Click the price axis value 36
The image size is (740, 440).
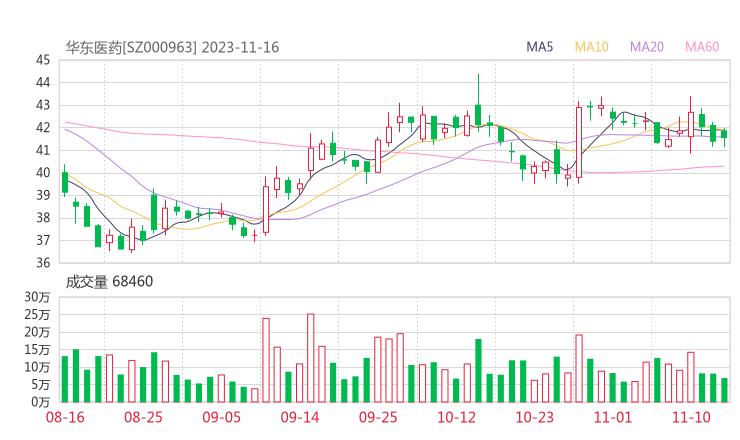coord(43,262)
